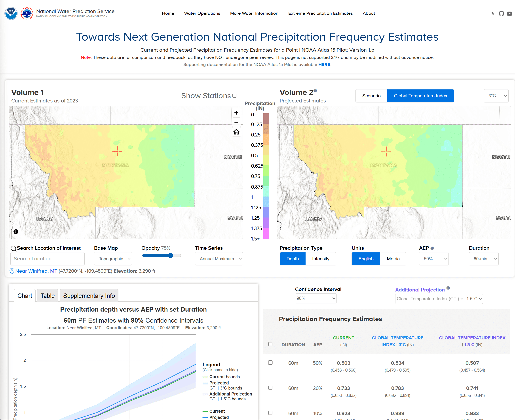Image resolution: width=515 pixels, height=420 pixels.
Task: Adjust the Opacity slider handle
Action: tap(171, 255)
